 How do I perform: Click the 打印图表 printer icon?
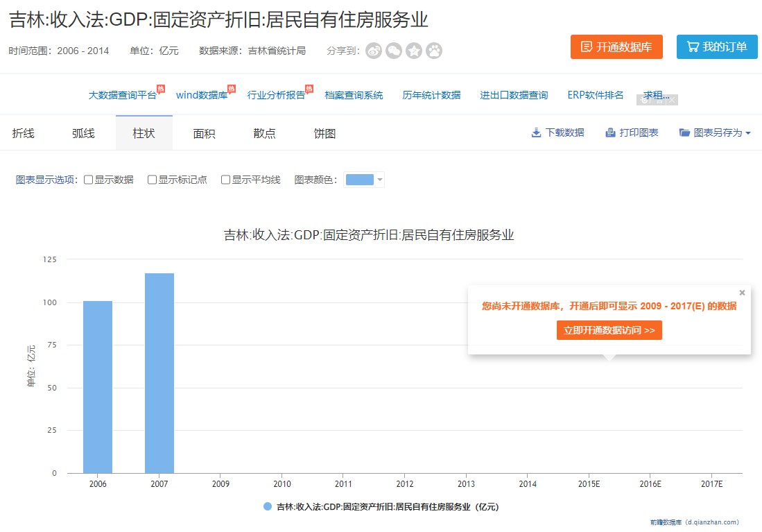(x=610, y=132)
